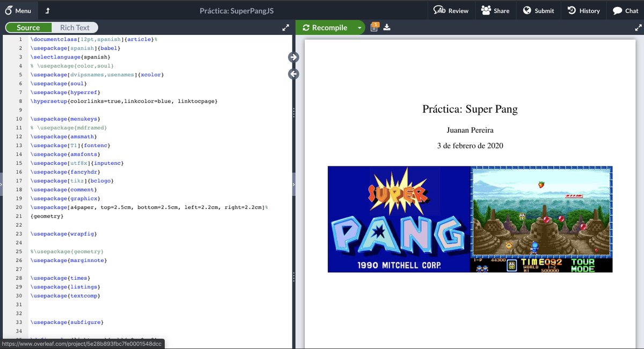Switch editor to Rich Text mode
The width and height of the screenshot is (644, 349).
pos(75,27)
